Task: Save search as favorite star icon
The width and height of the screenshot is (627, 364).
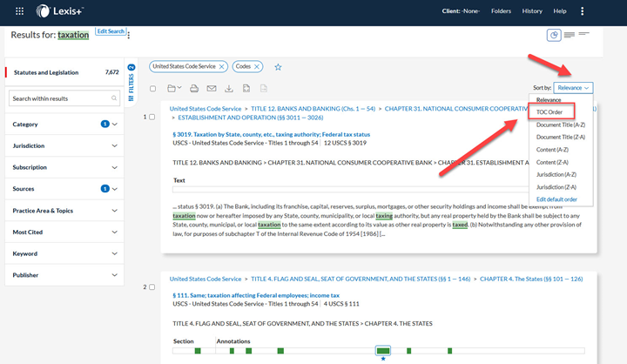Action: click(278, 67)
